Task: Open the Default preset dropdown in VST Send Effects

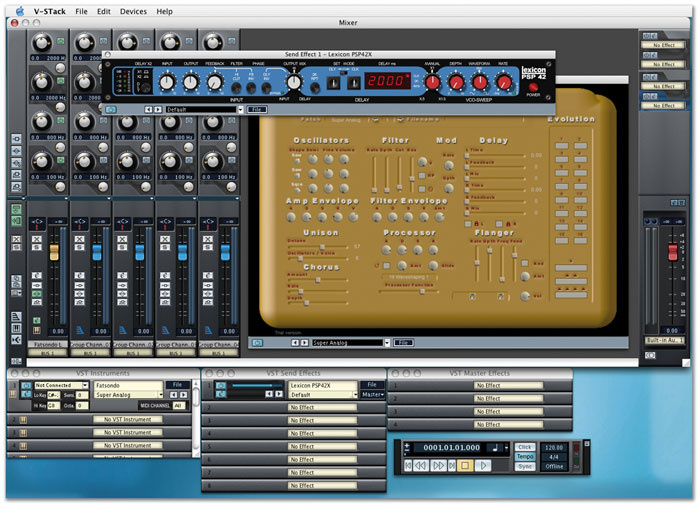Action: tap(355, 395)
